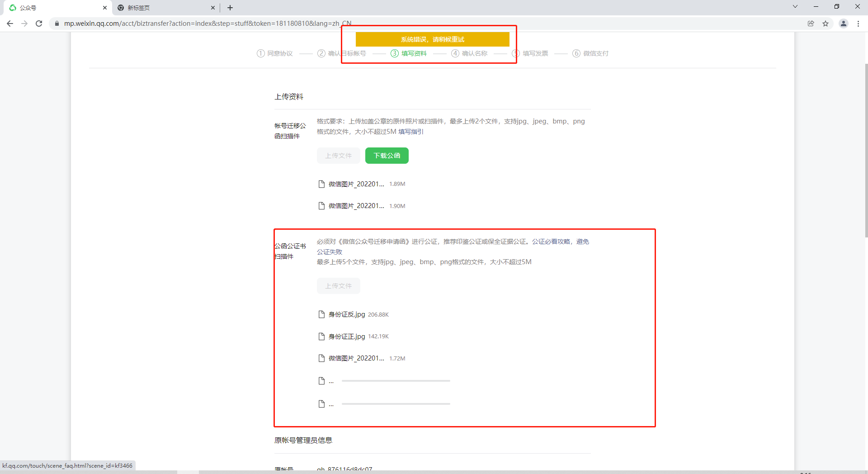This screenshot has width=868, height=474.
Task: Click file icon of 1.90M 微信图片
Action: (x=321, y=206)
